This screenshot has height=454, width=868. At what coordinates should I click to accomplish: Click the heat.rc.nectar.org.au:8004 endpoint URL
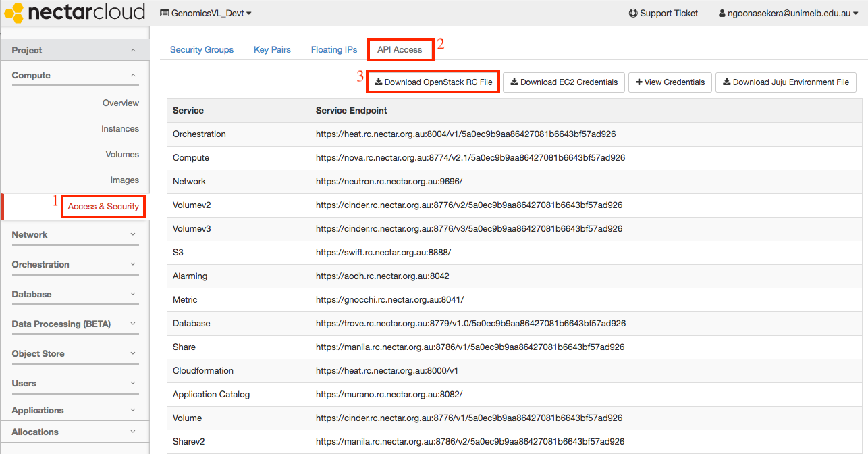[466, 134]
